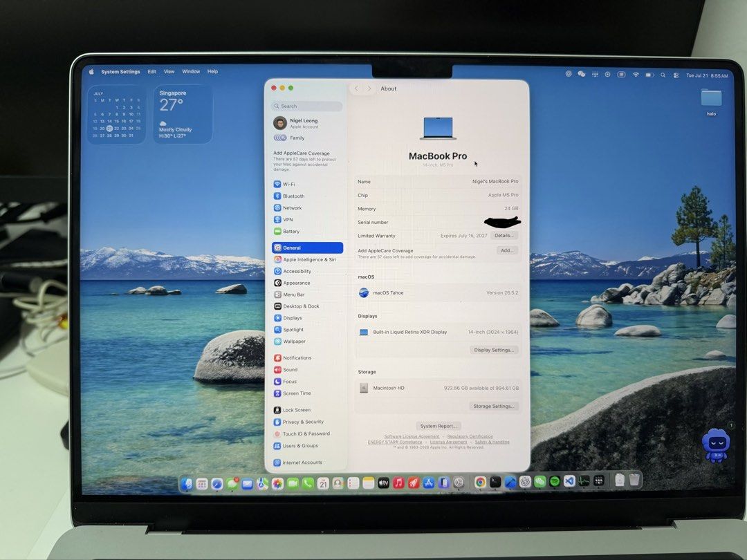The height and width of the screenshot is (560, 747).
Task: Open Spotlight search from the menu bar
Action: [663, 75]
